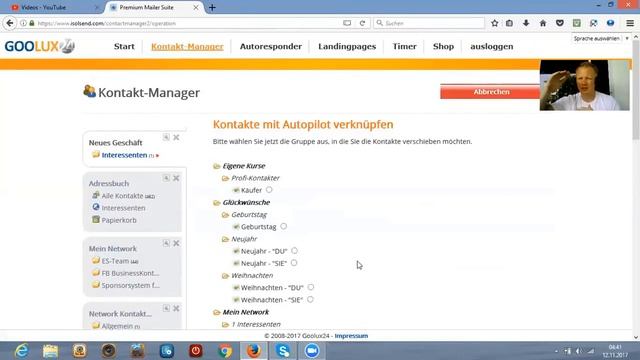Select the Geburtstag radio button
Viewport: 640px width, 360px height.
284,226
